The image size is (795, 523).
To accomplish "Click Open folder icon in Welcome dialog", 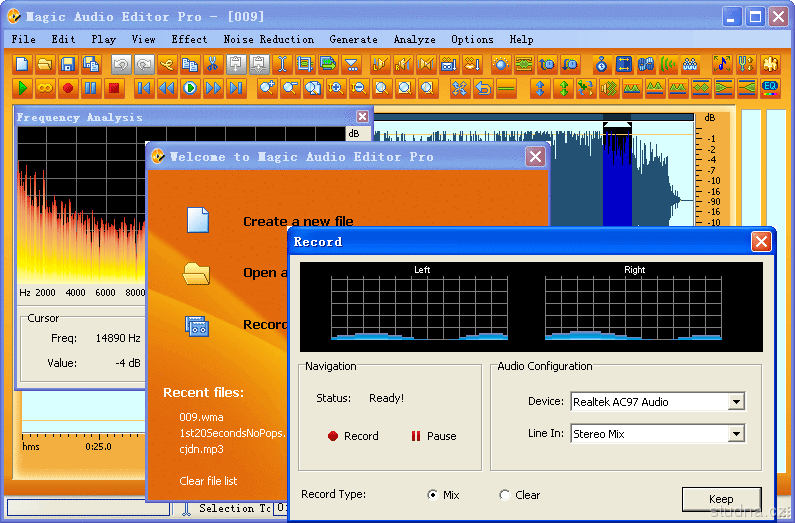I will pos(197,273).
